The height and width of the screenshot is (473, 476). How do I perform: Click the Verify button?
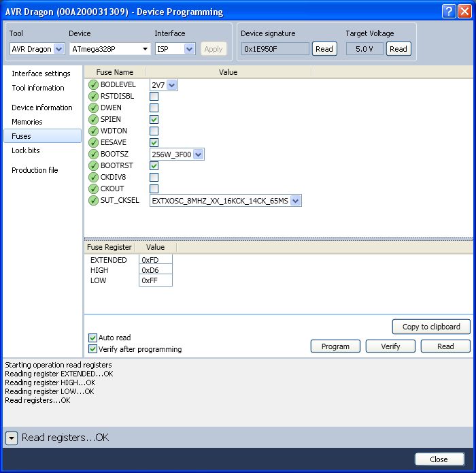pos(390,346)
